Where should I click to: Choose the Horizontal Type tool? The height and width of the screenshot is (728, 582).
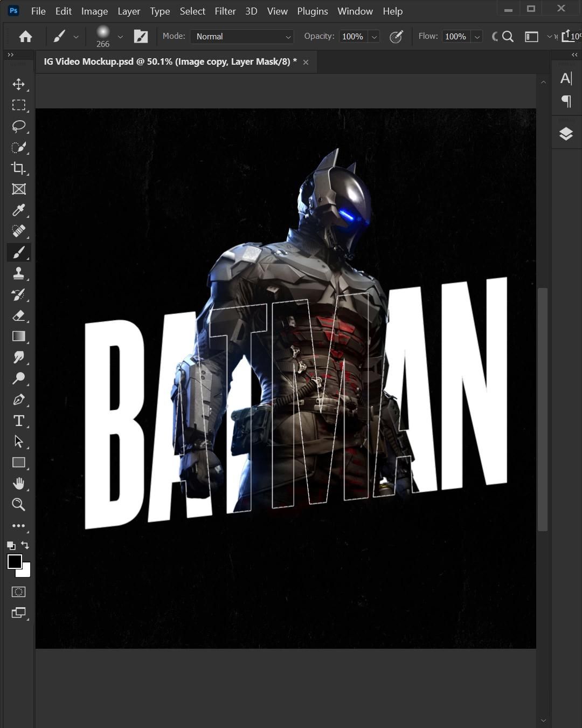tap(19, 421)
